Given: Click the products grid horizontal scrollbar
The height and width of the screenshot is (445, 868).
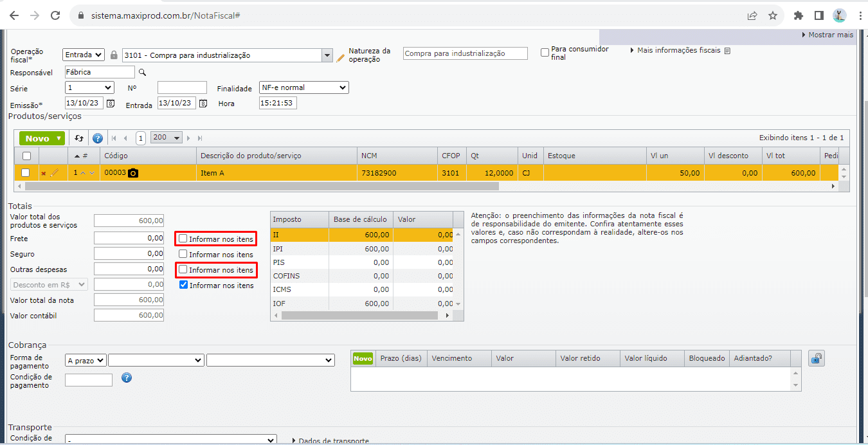Looking at the screenshot, I should (x=257, y=186).
